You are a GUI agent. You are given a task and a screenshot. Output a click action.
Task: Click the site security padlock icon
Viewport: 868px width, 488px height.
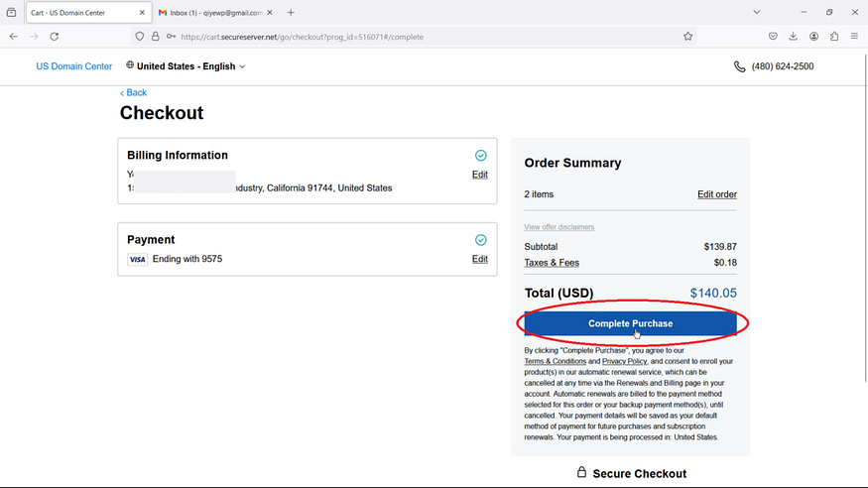(156, 37)
